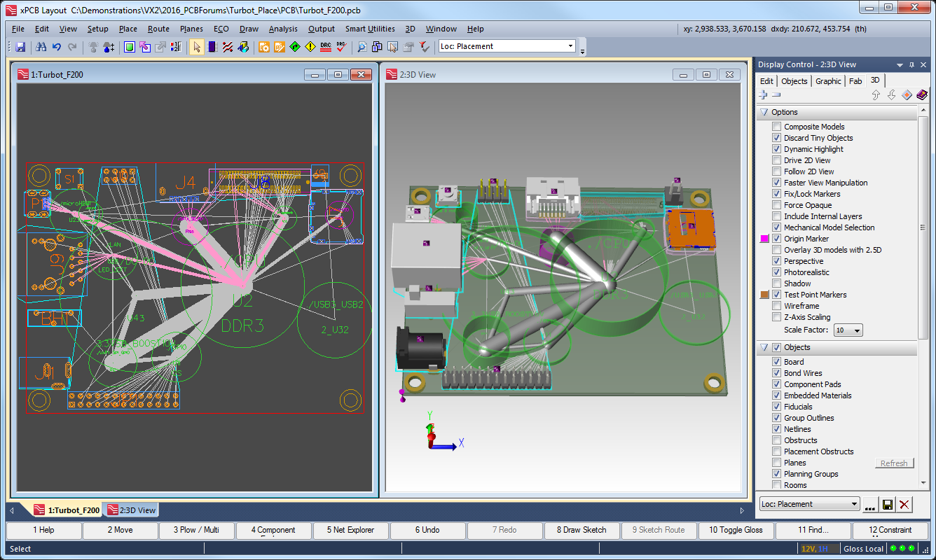Uncheck the Photorealistic option

pyautogui.click(x=776, y=272)
